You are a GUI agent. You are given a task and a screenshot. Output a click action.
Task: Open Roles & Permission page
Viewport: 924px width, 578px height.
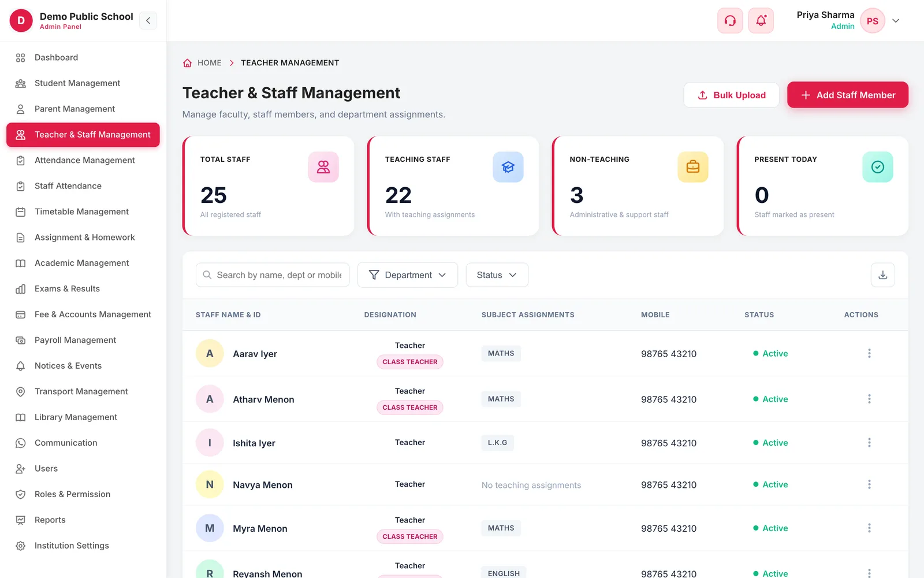[83, 494]
